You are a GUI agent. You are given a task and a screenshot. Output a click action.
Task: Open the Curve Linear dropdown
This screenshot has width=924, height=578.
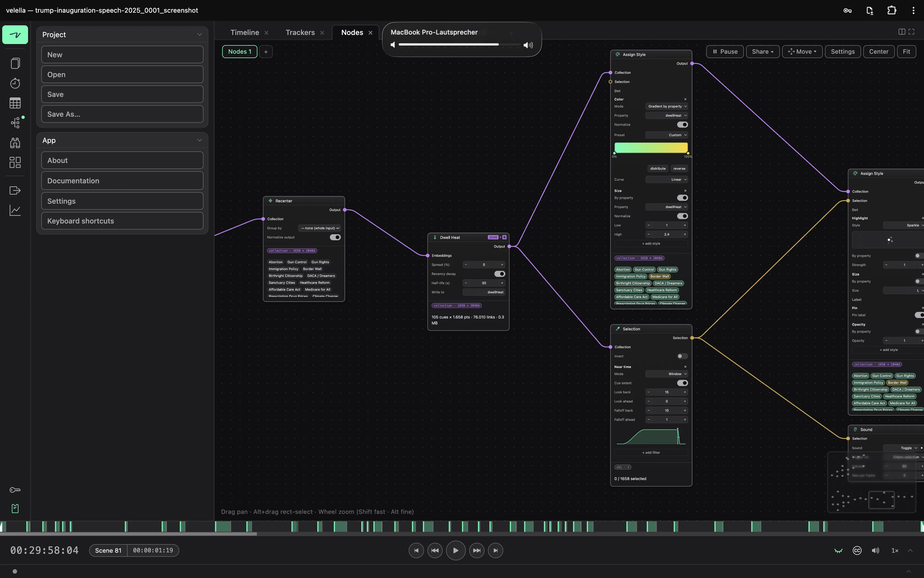[x=667, y=180]
